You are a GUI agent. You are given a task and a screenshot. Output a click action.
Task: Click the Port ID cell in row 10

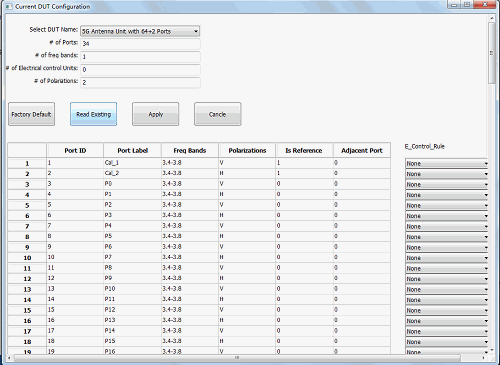(75, 257)
